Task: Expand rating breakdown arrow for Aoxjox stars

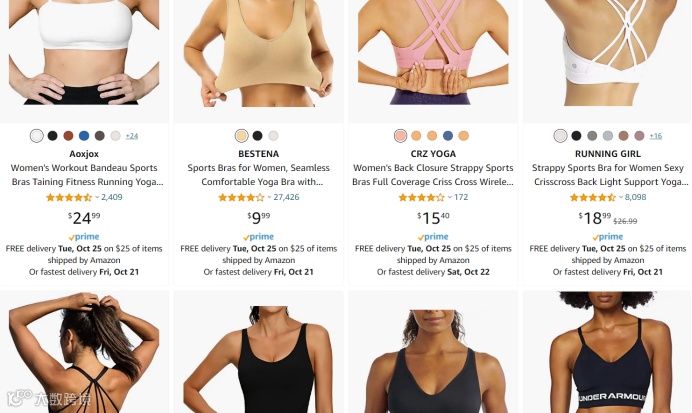Action: tap(97, 197)
